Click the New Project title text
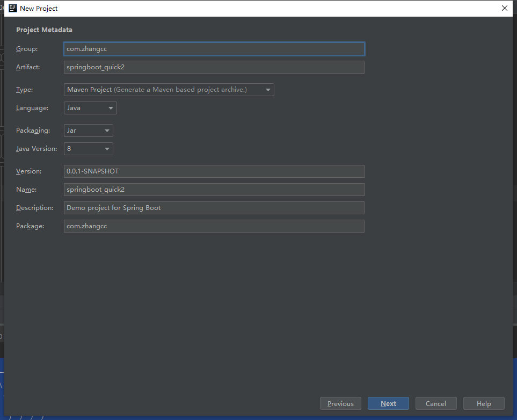The image size is (517, 420). click(39, 8)
